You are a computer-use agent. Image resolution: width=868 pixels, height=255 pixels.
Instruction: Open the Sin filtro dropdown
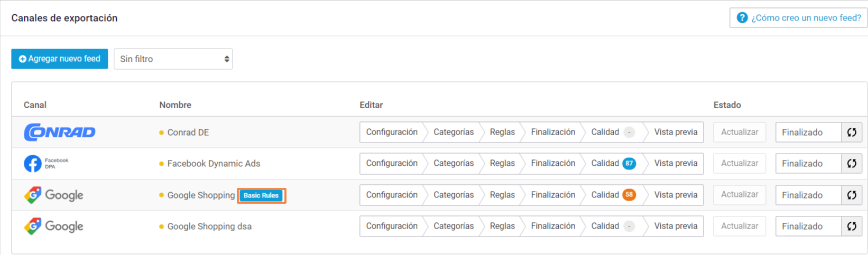[x=173, y=59]
